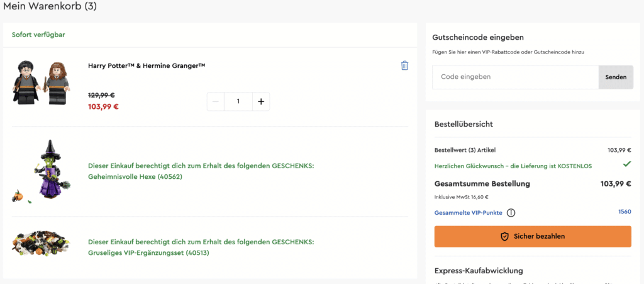
Task: Open Harry Potter & Hermine Granger product title
Action: click(x=147, y=65)
